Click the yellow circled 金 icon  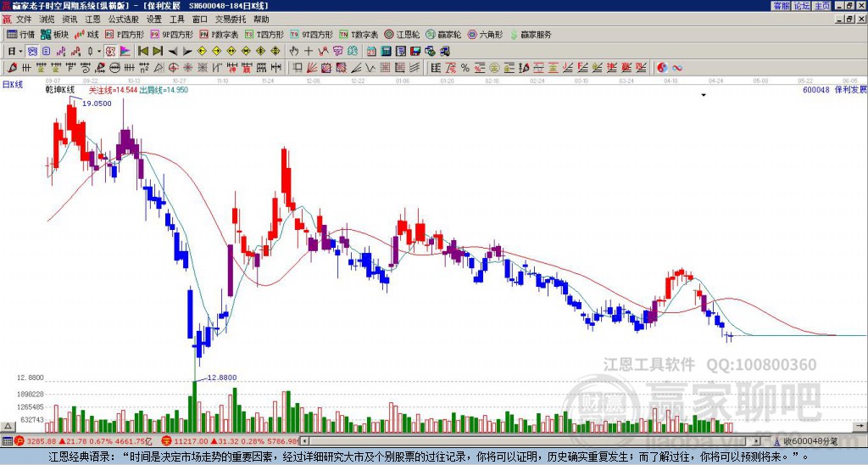[493, 68]
